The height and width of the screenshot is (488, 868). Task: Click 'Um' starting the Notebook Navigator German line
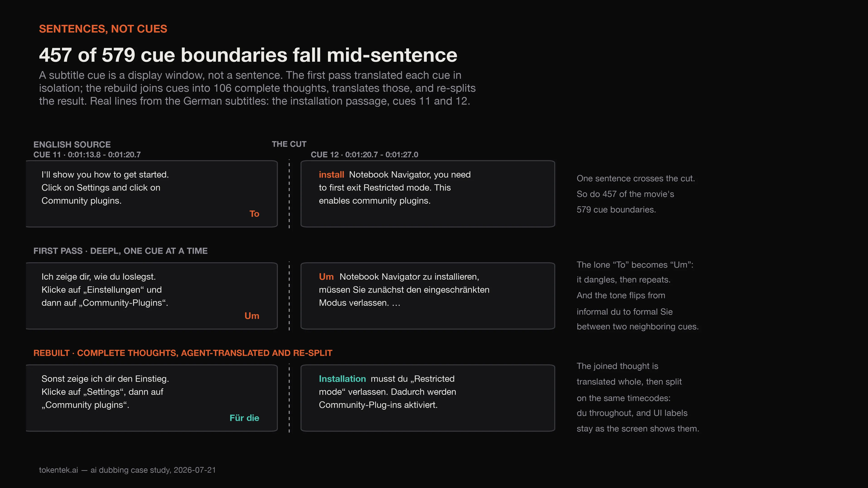tap(326, 277)
